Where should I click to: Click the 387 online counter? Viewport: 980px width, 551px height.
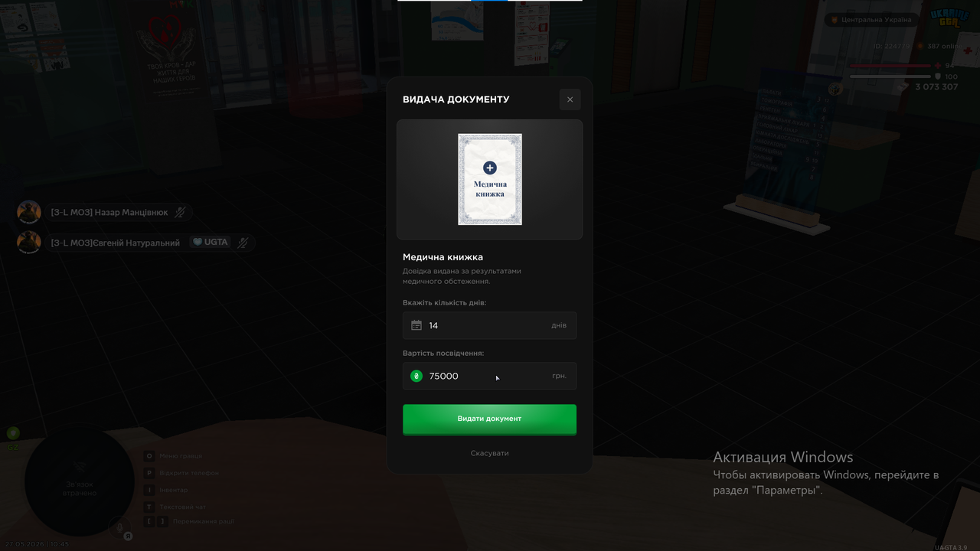click(944, 46)
